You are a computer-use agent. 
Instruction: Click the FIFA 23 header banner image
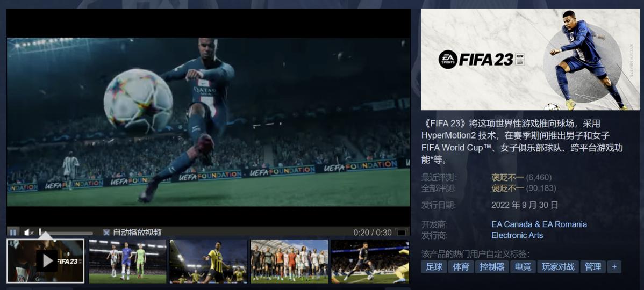530,60
